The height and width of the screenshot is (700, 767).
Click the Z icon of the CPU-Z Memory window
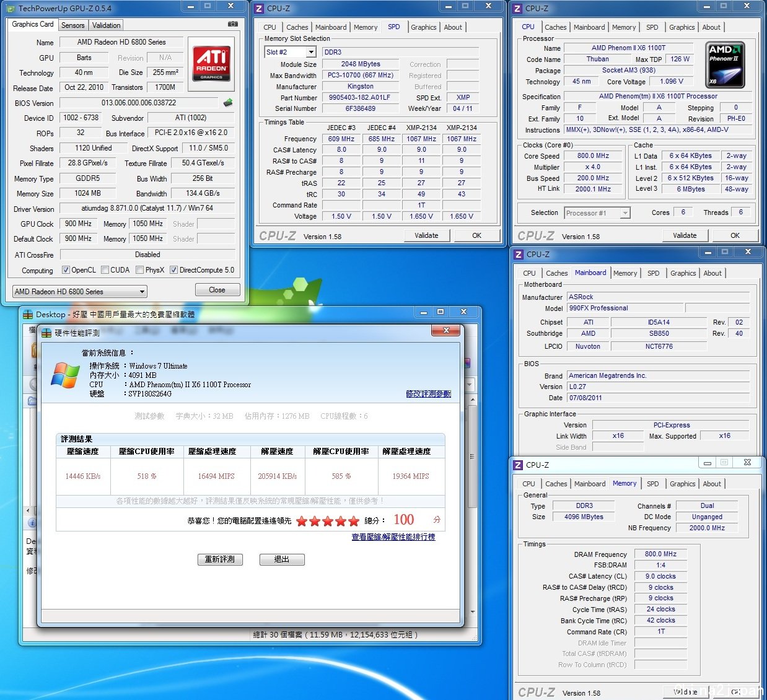[x=519, y=465]
